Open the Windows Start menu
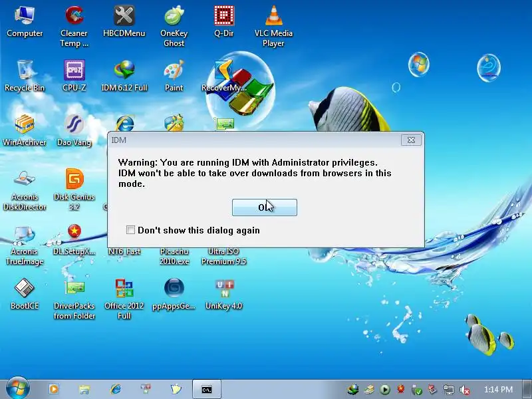 click(x=17, y=388)
